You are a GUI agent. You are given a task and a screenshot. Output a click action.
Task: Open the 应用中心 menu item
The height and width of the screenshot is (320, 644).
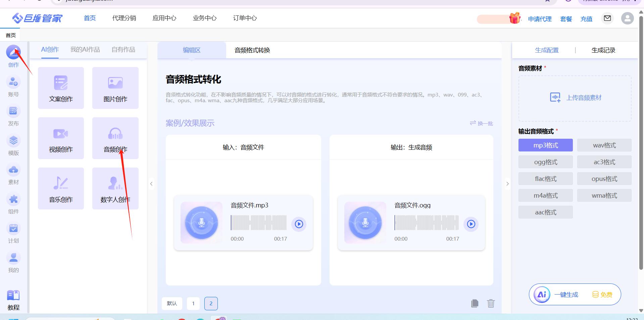tap(164, 18)
